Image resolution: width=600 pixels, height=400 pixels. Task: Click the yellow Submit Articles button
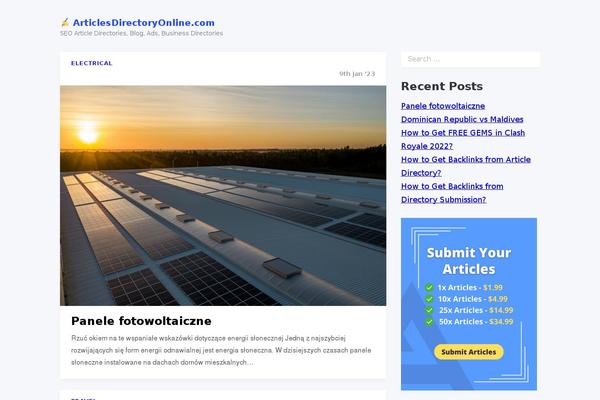[x=469, y=352]
